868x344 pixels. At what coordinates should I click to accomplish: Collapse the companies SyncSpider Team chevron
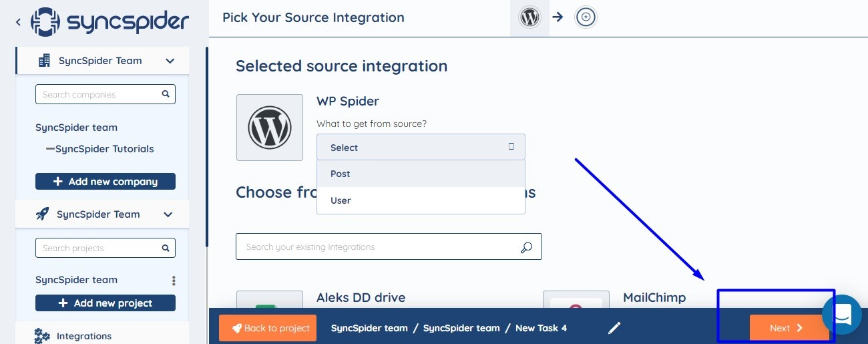pos(170,61)
